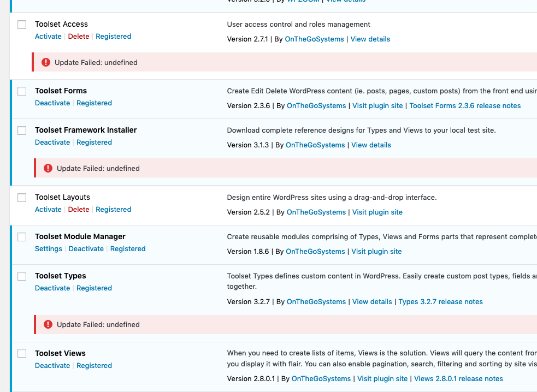Click the Toolset Module Manager title
The width and height of the screenshot is (537, 392).
80,237
